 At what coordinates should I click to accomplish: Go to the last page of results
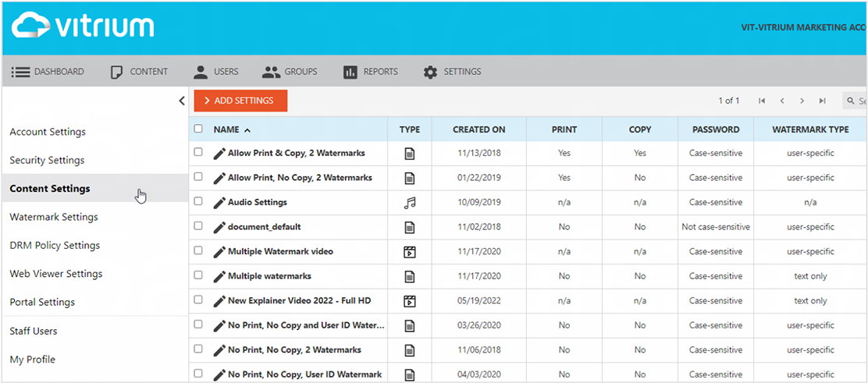[x=822, y=101]
